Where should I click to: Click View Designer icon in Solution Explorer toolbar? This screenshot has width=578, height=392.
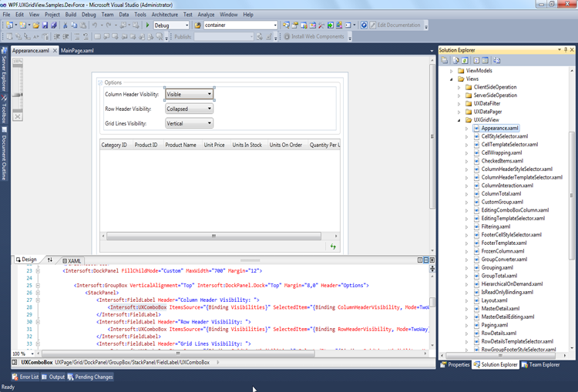[485, 60]
